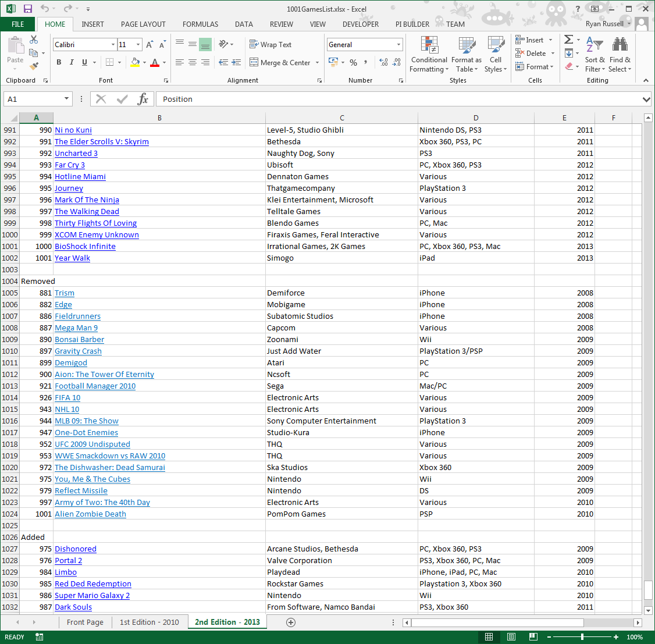The image size is (655, 644).
Task: Apply the Format Painter brush
Action: (34, 66)
